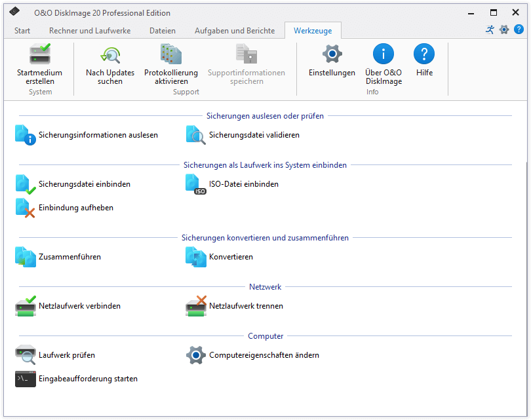Click the Konvertieren label
531x420 pixels.
[x=231, y=257]
